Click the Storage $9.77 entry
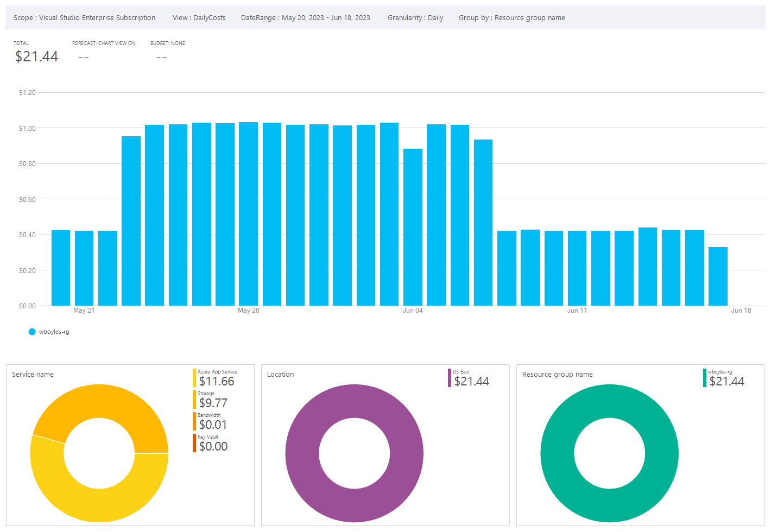The width and height of the screenshot is (771, 532). click(213, 400)
